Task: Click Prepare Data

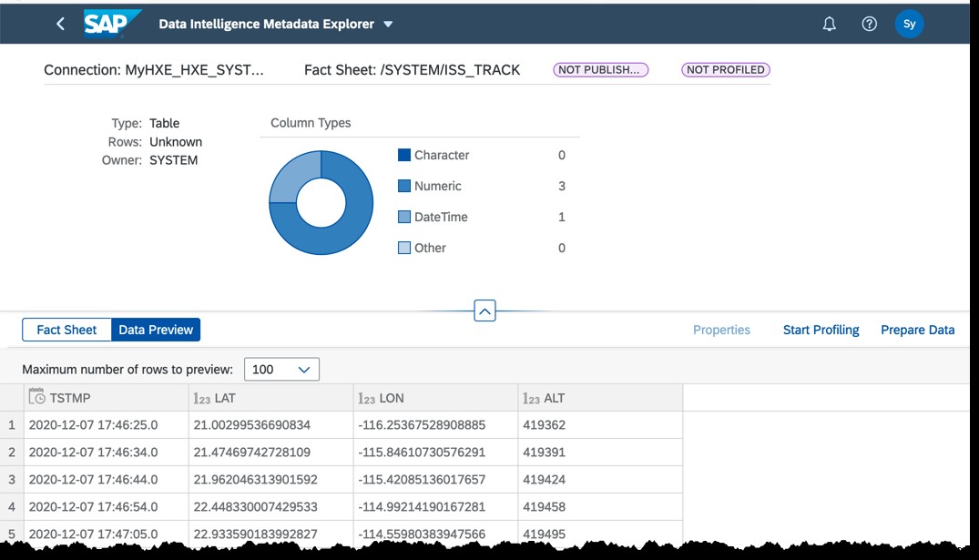Action: [x=918, y=330]
